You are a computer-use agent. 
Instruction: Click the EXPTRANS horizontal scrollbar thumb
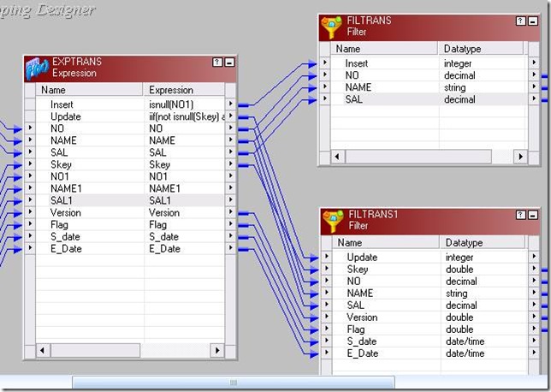tap(95, 350)
